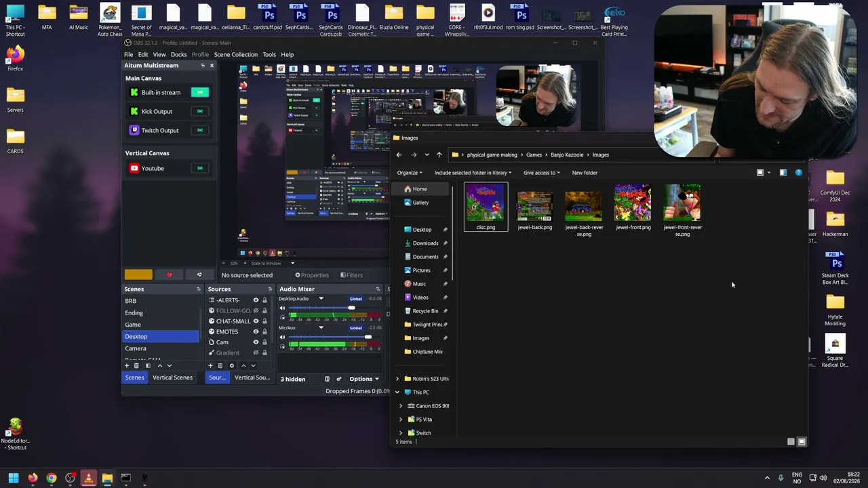Toggle Desktop Audio monitoring headphone icon
This screenshot has height=488, width=868.
(283, 317)
